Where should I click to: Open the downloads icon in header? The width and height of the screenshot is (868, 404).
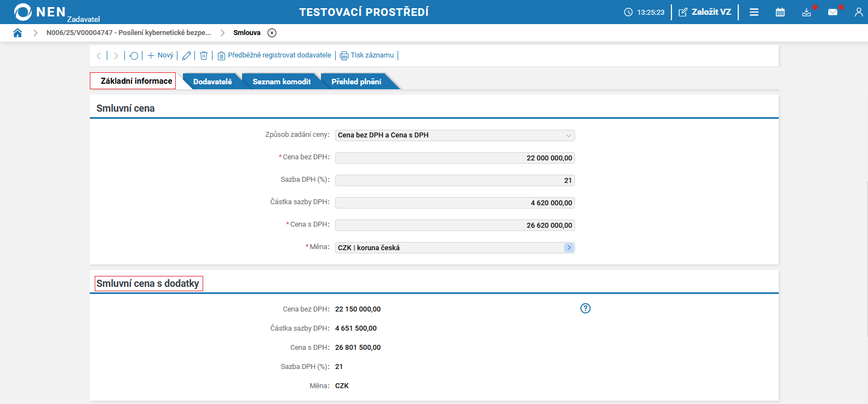pyautogui.click(x=807, y=12)
